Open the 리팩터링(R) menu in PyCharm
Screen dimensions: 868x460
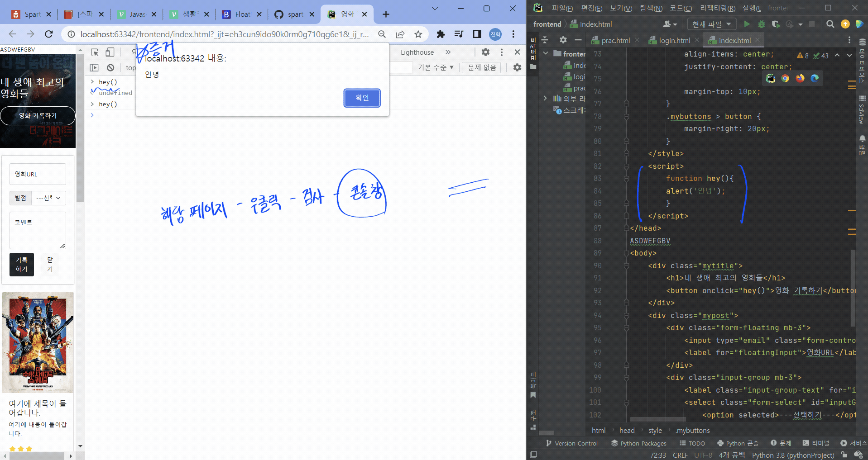(718, 8)
